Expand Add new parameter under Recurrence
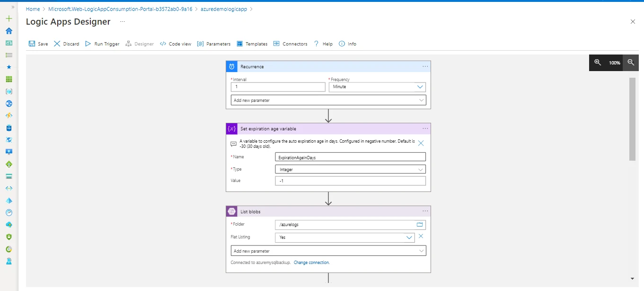 coord(328,100)
